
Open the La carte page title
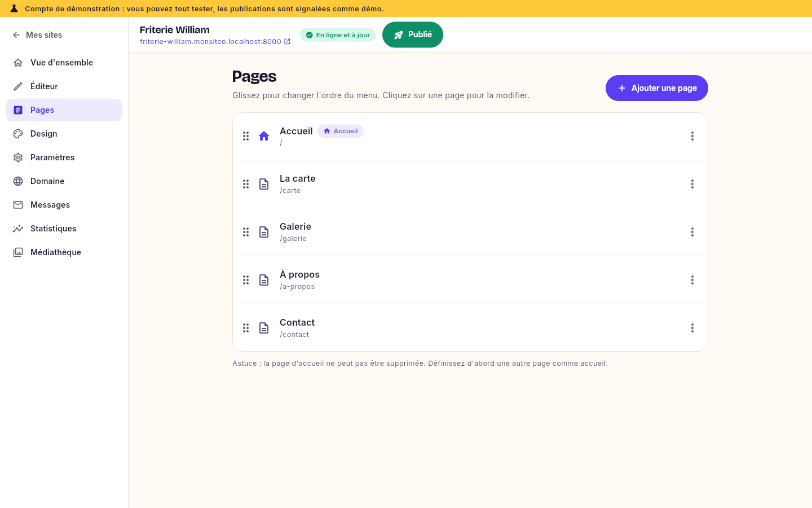pos(298,178)
